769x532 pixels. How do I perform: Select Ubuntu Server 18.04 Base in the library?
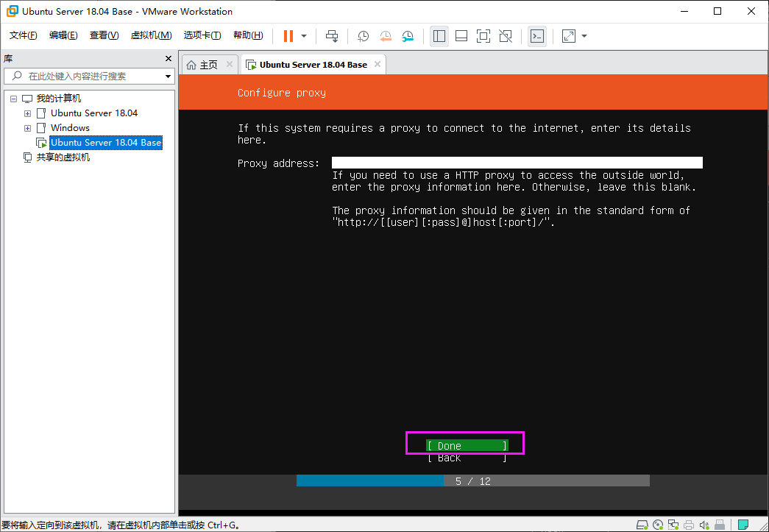(x=106, y=143)
